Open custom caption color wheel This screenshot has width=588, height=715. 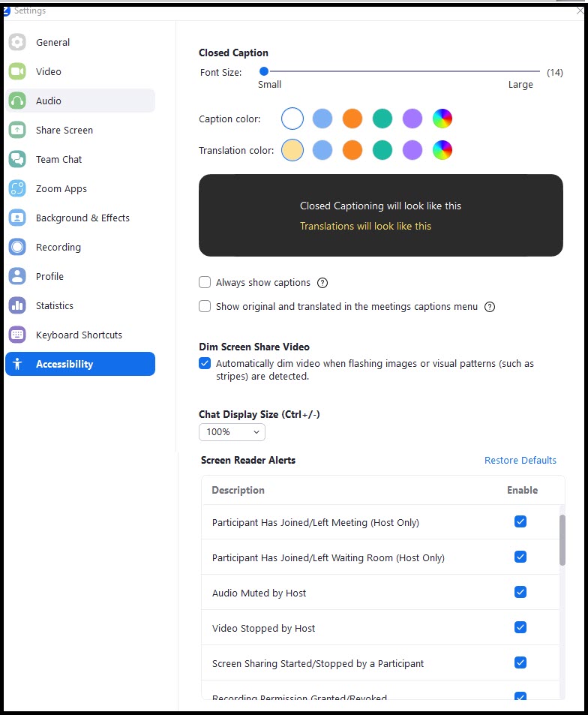tap(442, 119)
